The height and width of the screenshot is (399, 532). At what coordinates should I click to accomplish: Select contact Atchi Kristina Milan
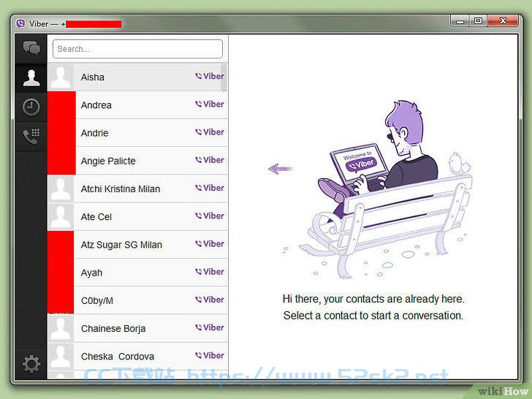[x=137, y=189]
